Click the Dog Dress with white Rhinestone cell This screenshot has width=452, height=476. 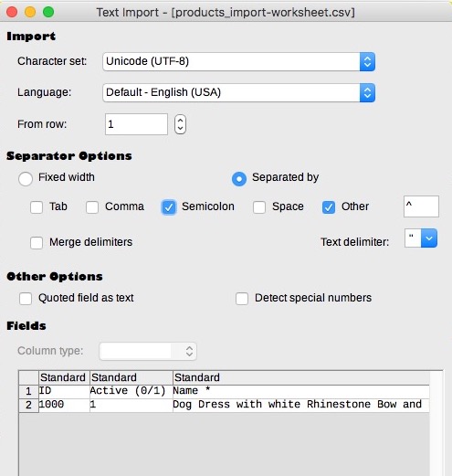[301, 405]
